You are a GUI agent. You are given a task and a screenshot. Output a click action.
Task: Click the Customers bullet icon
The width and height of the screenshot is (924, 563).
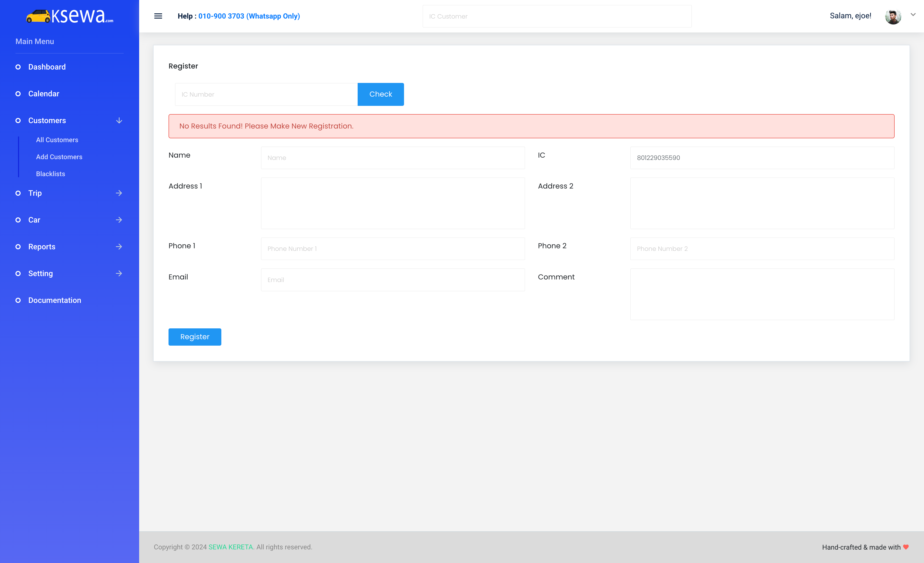coord(18,121)
